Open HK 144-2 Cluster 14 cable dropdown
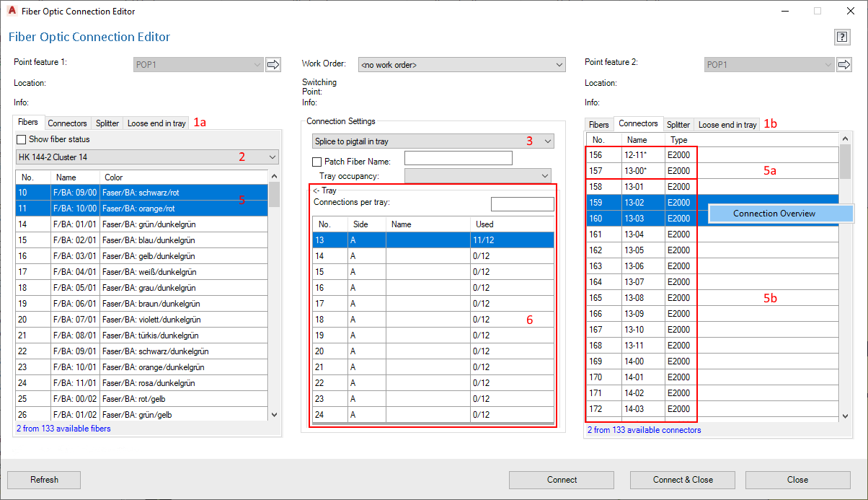Screen dimensions: 868x500 point(147,157)
